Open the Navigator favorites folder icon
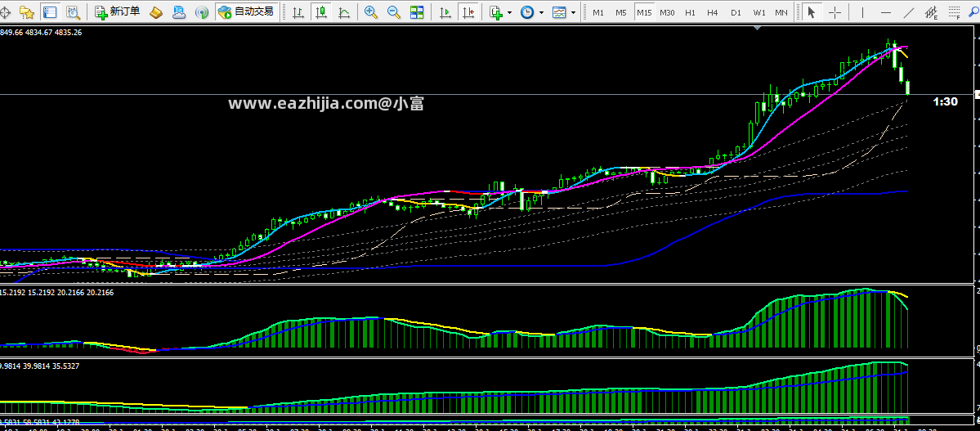The image size is (980, 431). point(26,12)
